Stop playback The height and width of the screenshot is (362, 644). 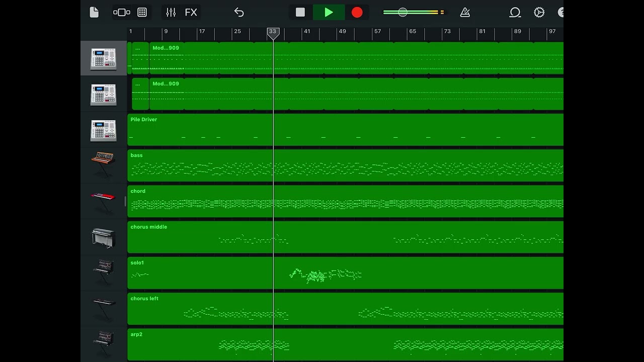pos(300,13)
